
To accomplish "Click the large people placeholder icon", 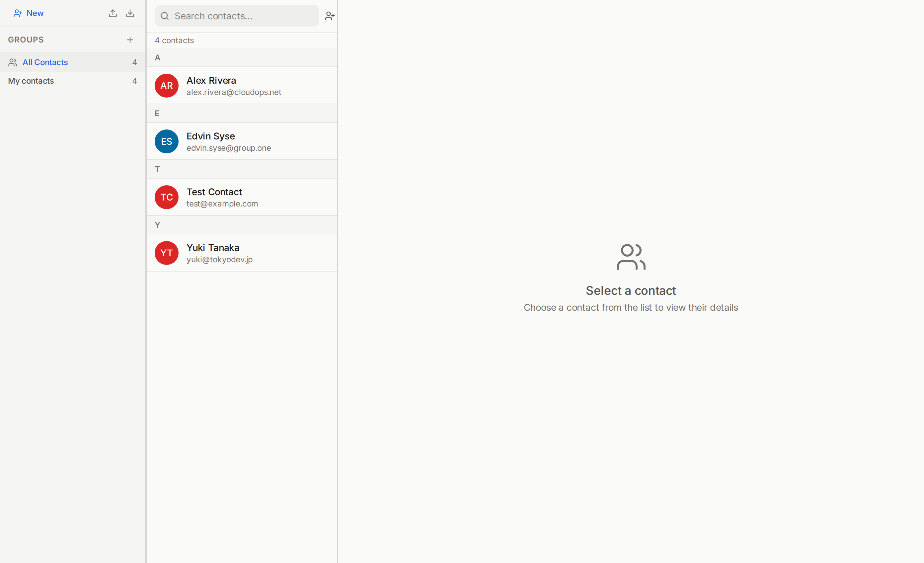I will [x=631, y=257].
